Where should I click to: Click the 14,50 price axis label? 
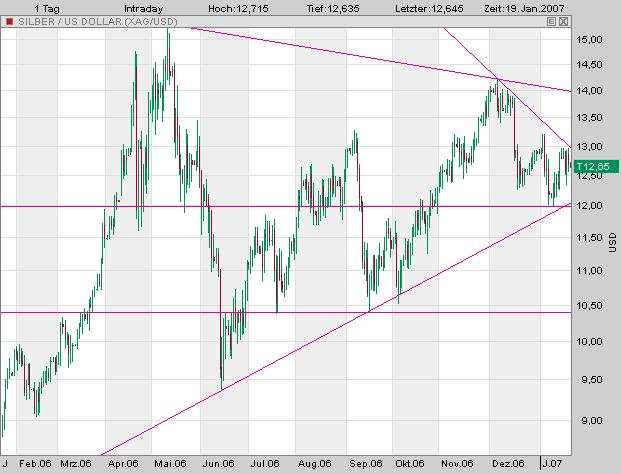click(589, 65)
